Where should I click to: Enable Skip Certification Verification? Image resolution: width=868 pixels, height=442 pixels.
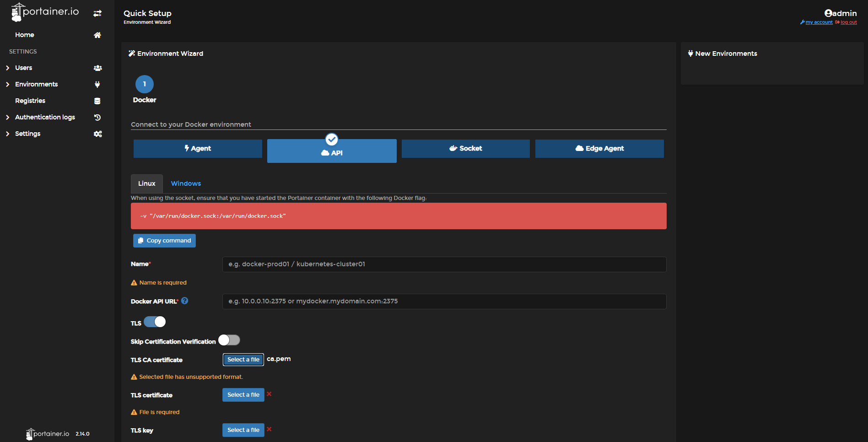click(229, 340)
